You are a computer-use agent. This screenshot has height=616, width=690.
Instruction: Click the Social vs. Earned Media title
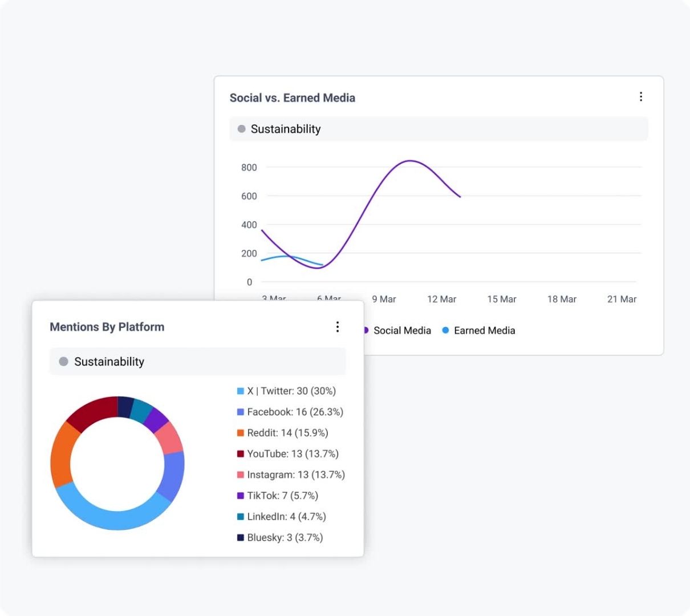tap(293, 98)
